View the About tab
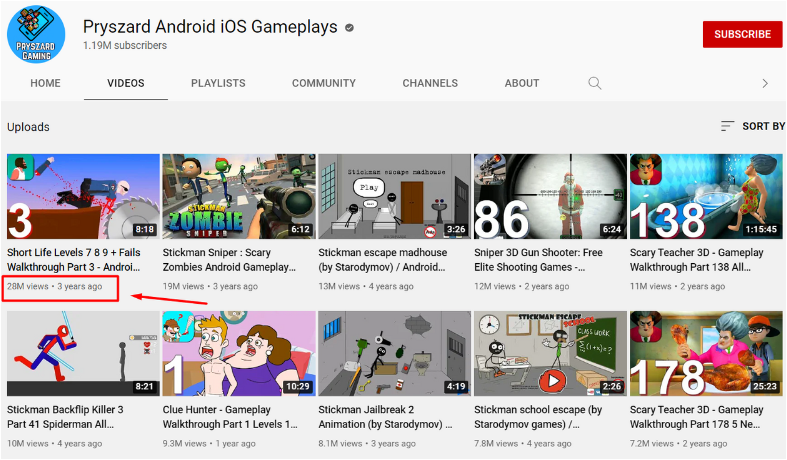Screen dimensions: 787x460 522,83
